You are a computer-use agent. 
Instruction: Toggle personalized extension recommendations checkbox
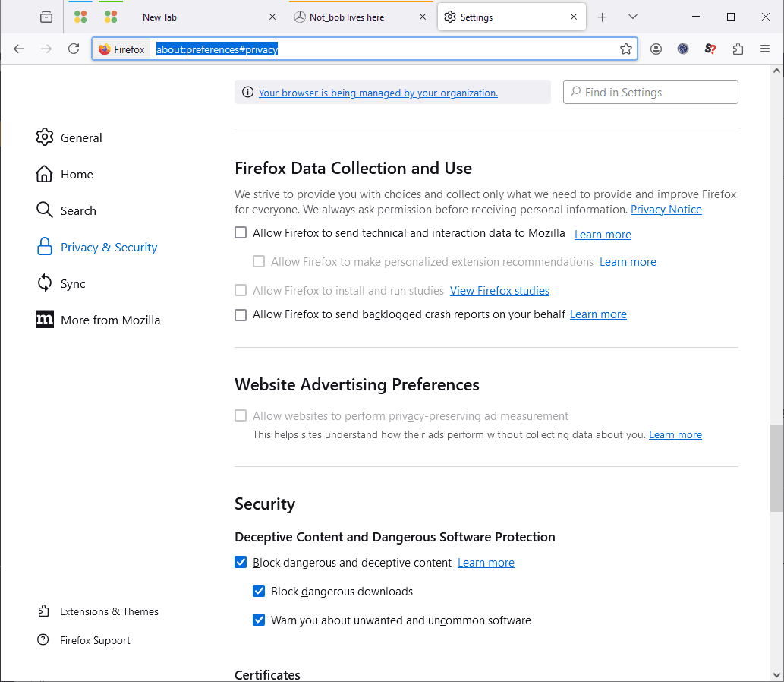click(x=259, y=262)
